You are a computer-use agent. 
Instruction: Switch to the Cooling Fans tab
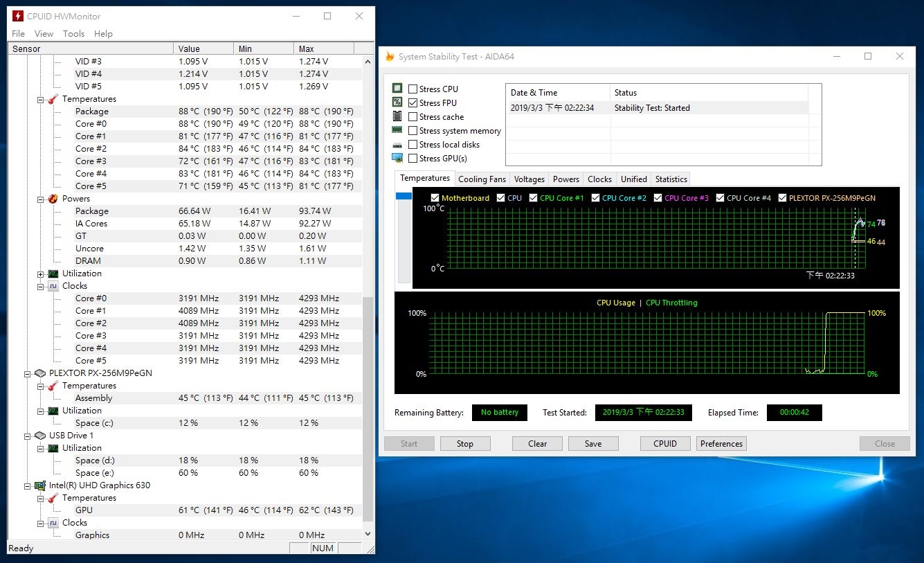482,179
